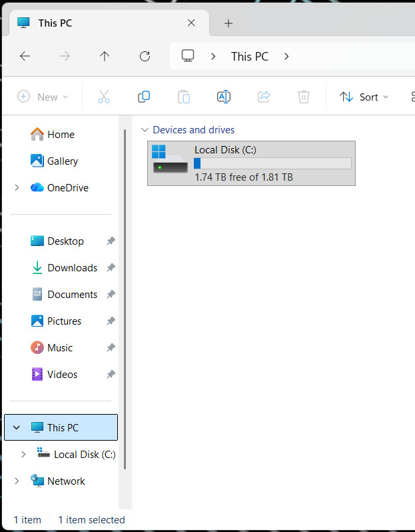
Task: Click the Local Disk (C:) storage usage bar
Action: (x=272, y=163)
